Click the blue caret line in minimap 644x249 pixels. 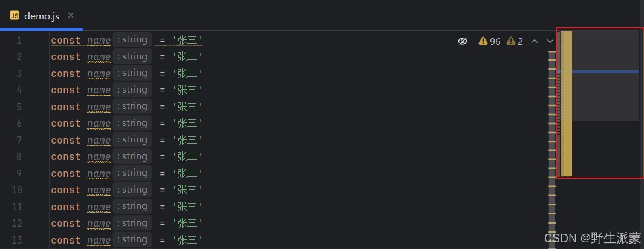point(605,71)
